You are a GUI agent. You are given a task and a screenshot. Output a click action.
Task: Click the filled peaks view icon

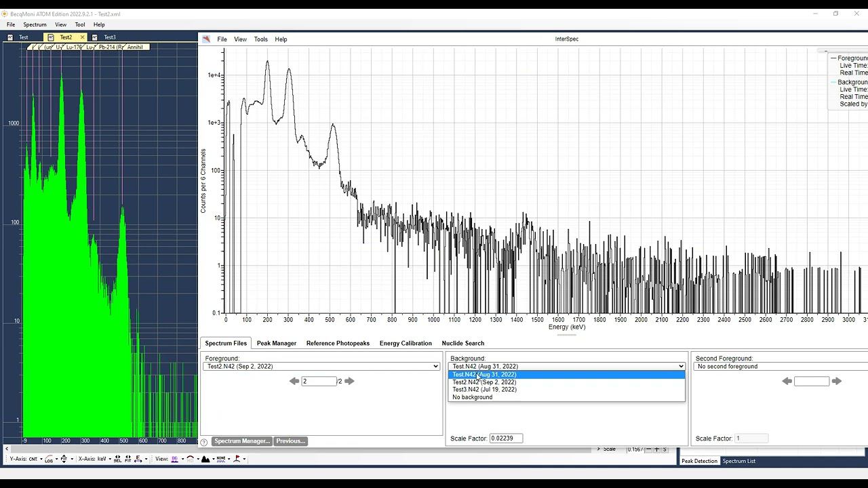point(205,459)
